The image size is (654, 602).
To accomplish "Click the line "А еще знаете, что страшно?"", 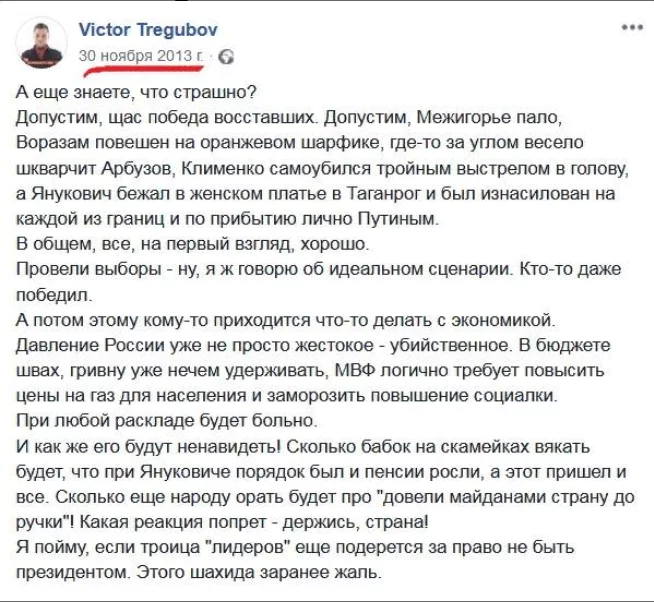I will point(130,93).
